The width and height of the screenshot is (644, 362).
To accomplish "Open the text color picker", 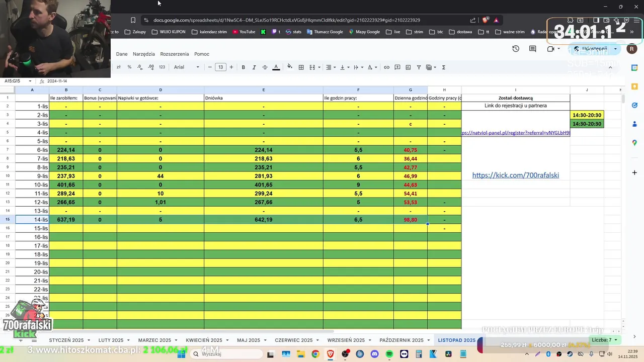I will (276, 67).
